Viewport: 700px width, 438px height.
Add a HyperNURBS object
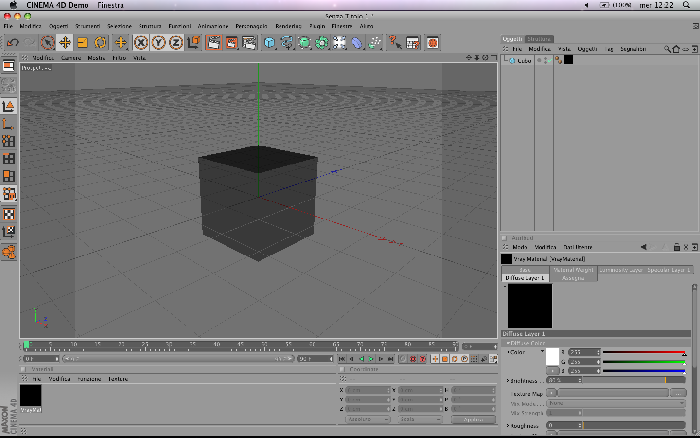[x=304, y=43]
